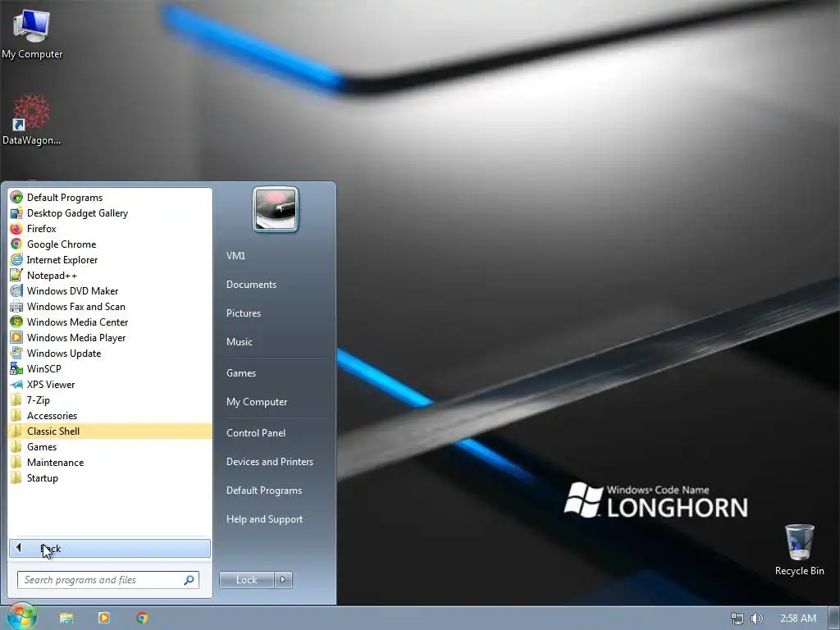Image resolution: width=840 pixels, height=630 pixels.
Task: Open Devices and Printers
Action: pyautogui.click(x=269, y=462)
